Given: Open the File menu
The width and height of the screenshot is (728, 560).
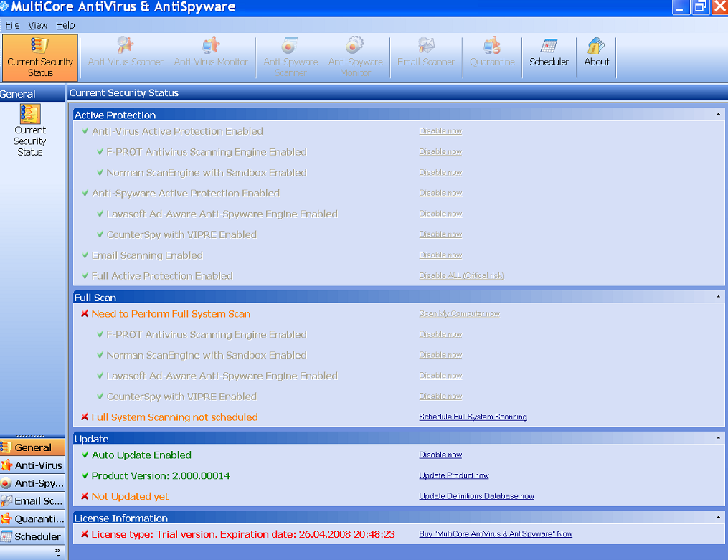Looking at the screenshot, I should click(x=12, y=25).
